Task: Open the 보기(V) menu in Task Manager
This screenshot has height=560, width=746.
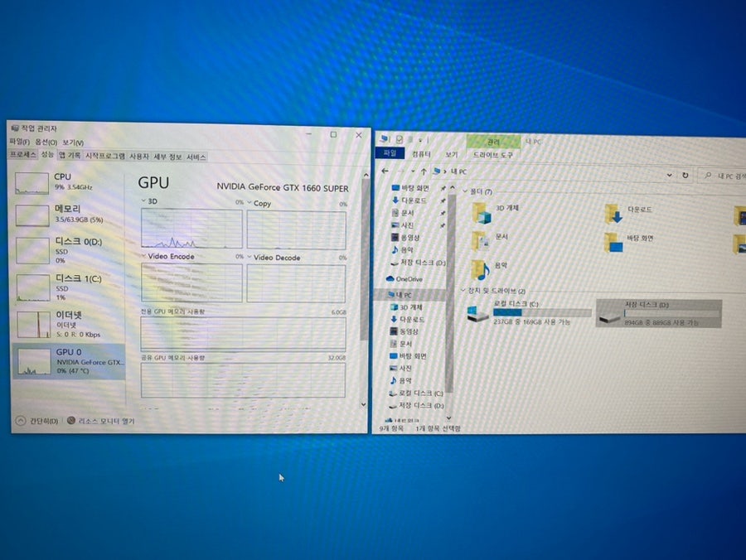Action: 73,142
